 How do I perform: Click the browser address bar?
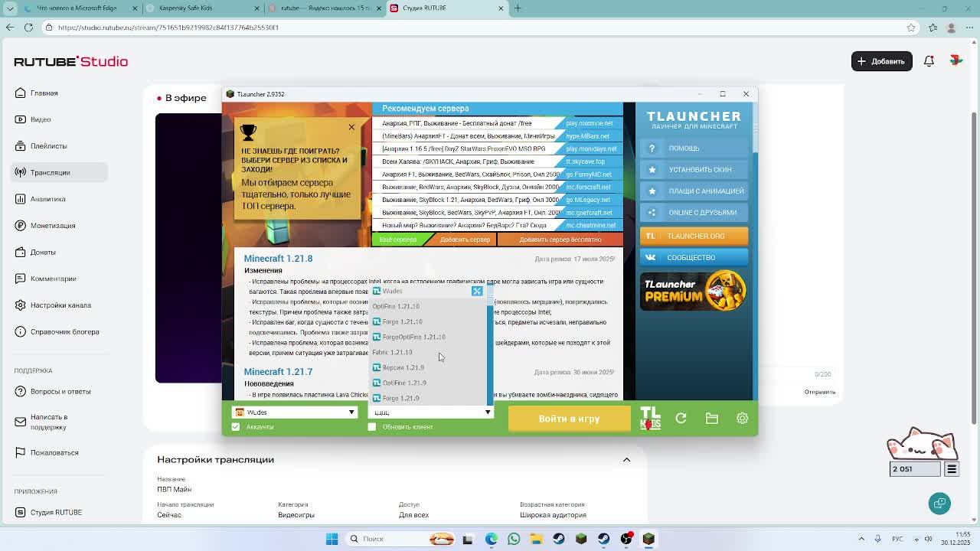pyautogui.click(x=475, y=28)
